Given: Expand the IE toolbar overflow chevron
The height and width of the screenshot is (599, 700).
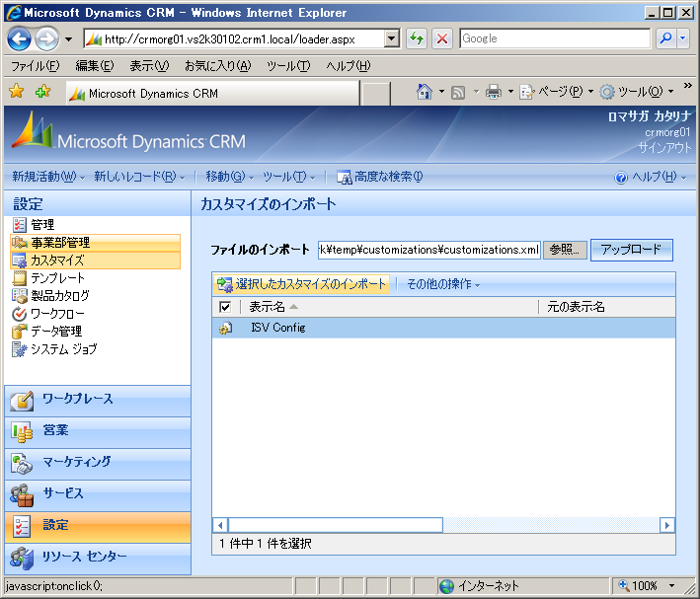Looking at the screenshot, I should point(688,85).
